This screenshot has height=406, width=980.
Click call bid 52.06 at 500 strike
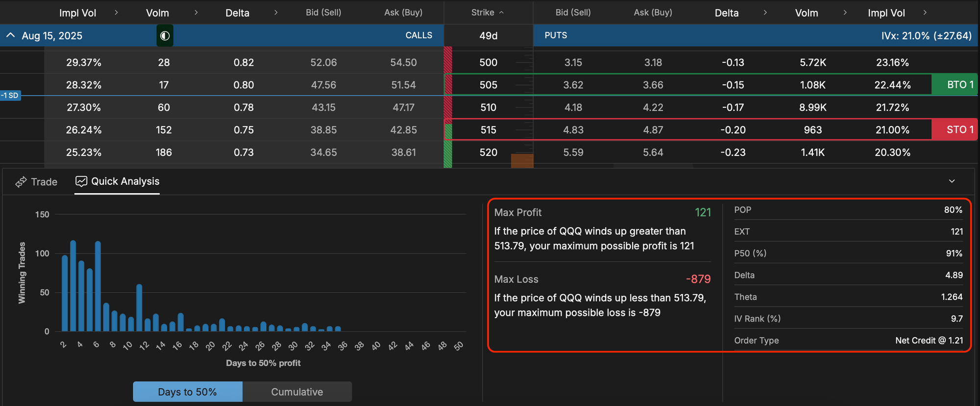(x=324, y=62)
